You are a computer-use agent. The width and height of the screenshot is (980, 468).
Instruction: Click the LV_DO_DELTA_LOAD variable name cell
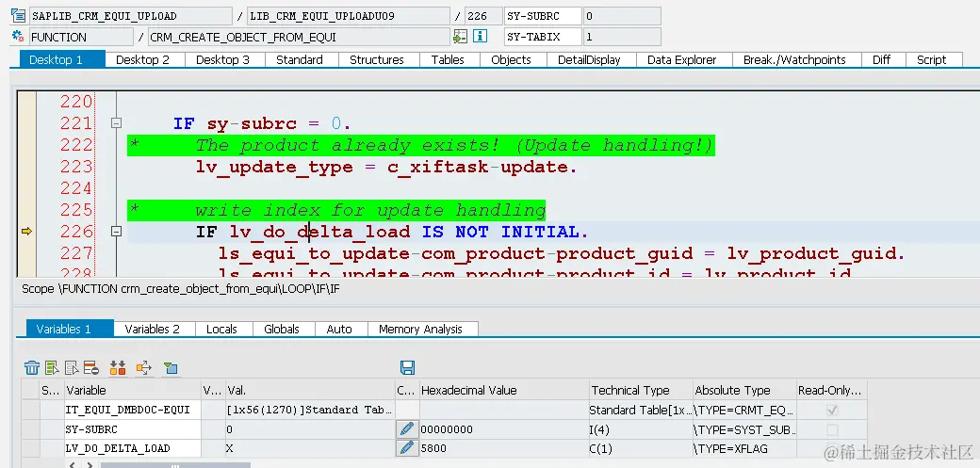pyautogui.click(x=133, y=448)
